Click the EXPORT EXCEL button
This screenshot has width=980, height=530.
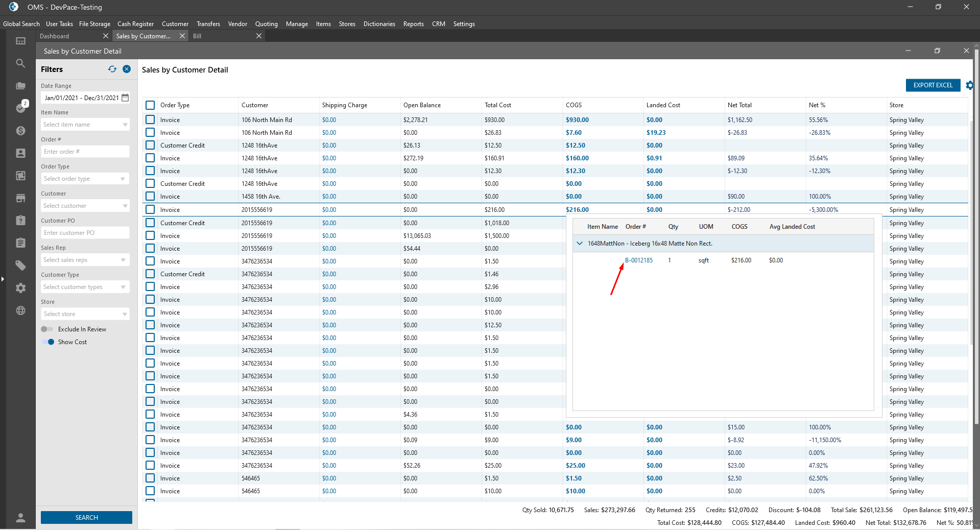[933, 85]
